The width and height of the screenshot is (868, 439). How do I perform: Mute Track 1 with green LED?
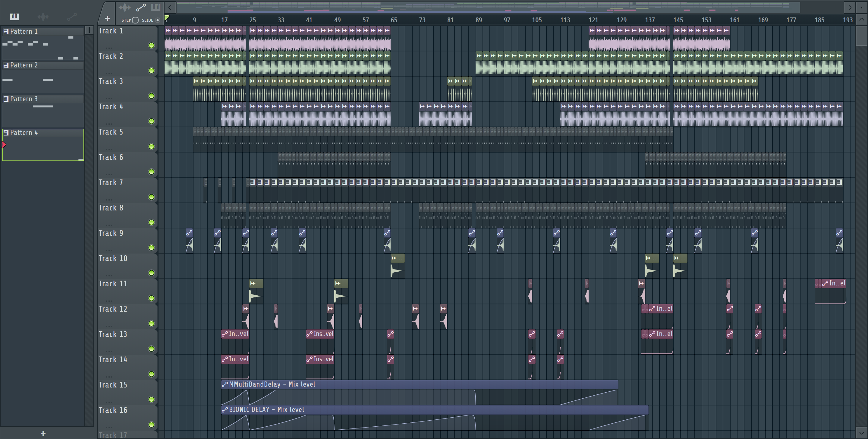[x=151, y=45]
